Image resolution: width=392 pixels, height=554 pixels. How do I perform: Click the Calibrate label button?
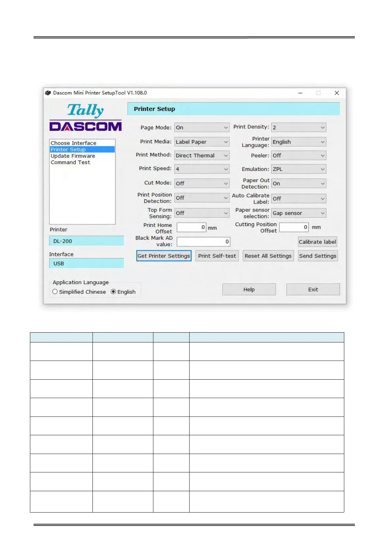[318, 242]
